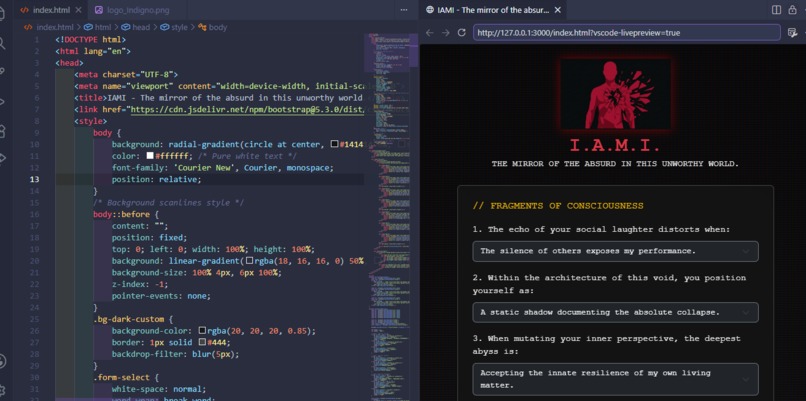Click 'THE MIRROR OF THE ABSURD' subtitle in preview

(615, 164)
